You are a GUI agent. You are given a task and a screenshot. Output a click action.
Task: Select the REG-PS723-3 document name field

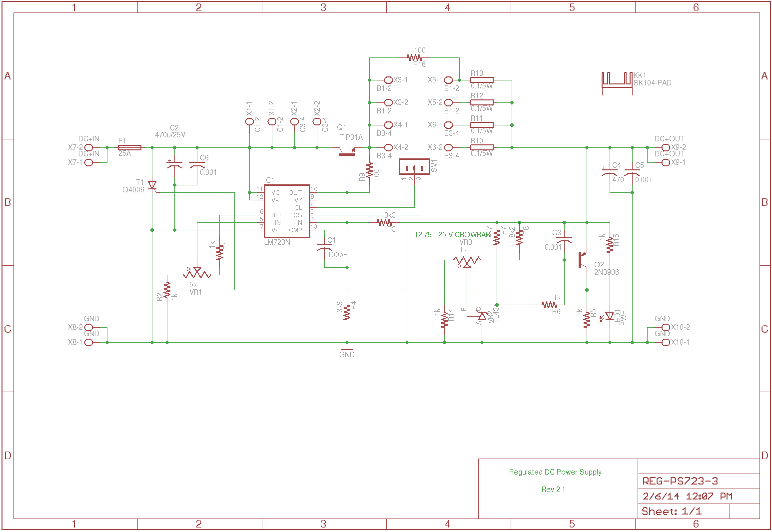[680, 481]
